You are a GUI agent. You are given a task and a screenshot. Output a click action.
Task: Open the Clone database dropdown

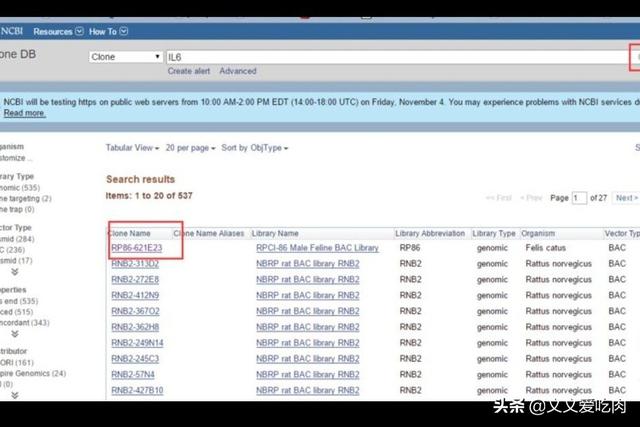[x=125, y=57]
